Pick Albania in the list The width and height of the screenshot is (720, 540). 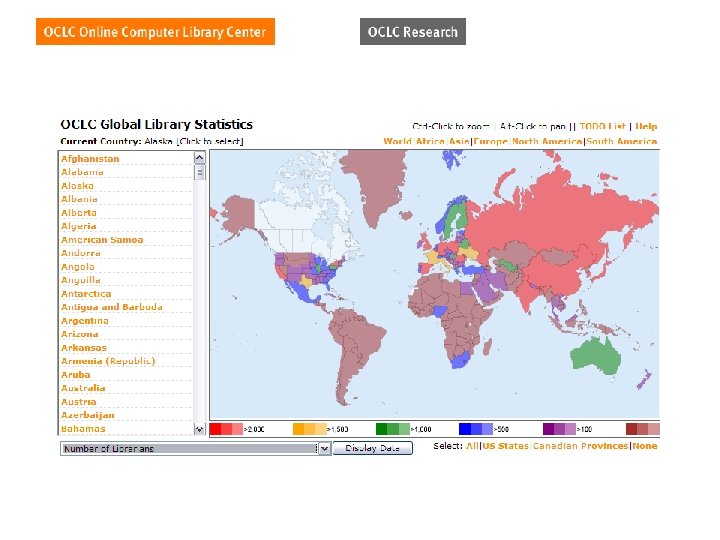(79, 199)
